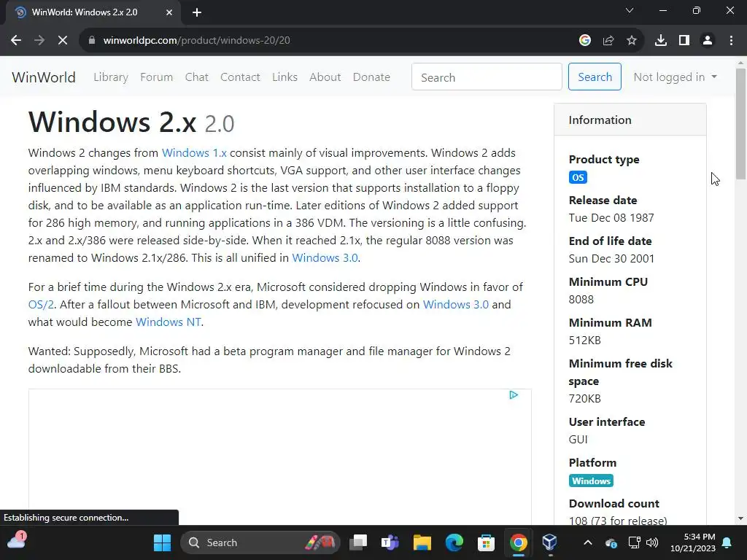Image resolution: width=747 pixels, height=560 pixels.
Task: Select the end of life 'Sun Dec 30 2001'
Action: click(611, 259)
